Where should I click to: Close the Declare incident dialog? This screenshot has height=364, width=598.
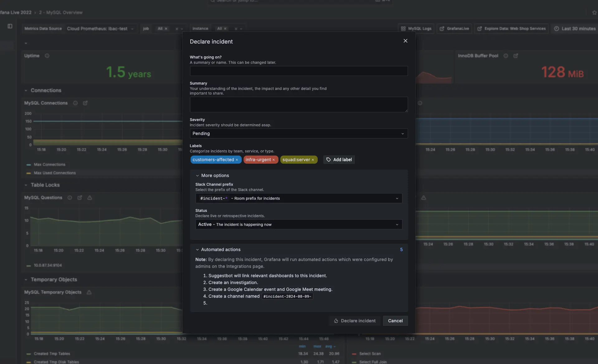[x=405, y=41]
